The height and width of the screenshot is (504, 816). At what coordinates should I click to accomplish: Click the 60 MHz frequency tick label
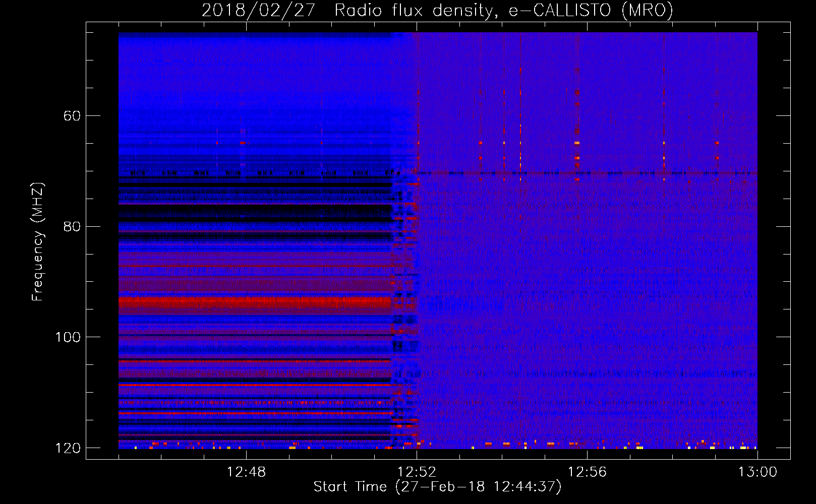coord(72,116)
